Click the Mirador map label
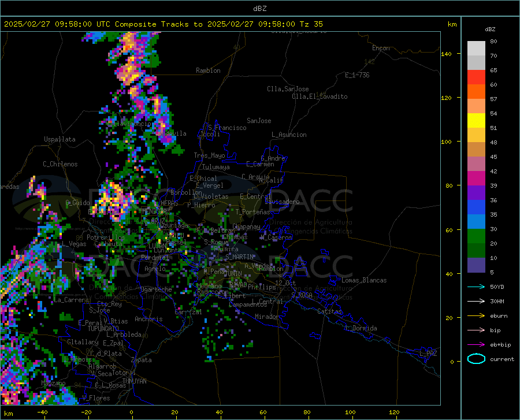Viewport: 520px width, 420px height. coord(266,317)
